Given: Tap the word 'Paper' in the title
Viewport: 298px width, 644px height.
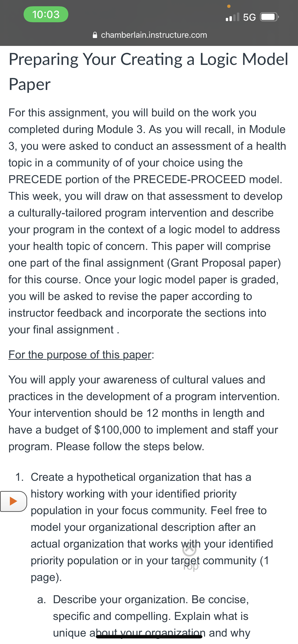Looking at the screenshot, I should (x=29, y=84).
